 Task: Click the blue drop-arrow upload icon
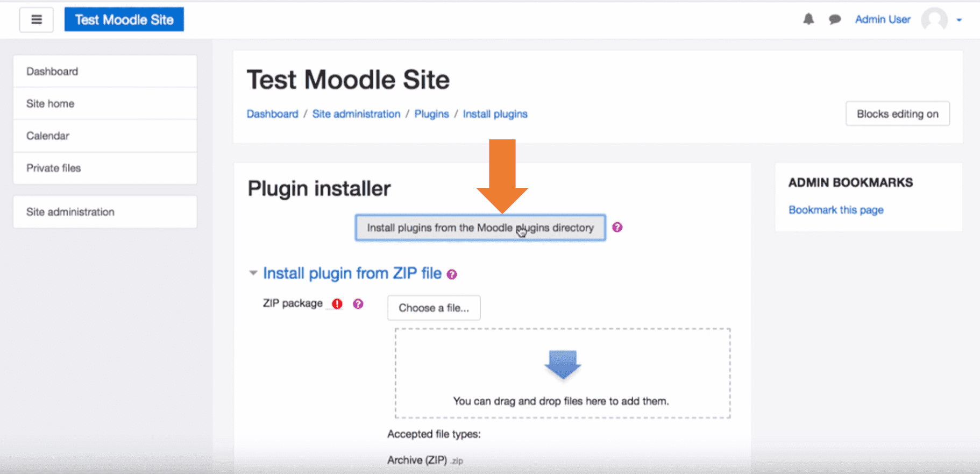pyautogui.click(x=563, y=365)
